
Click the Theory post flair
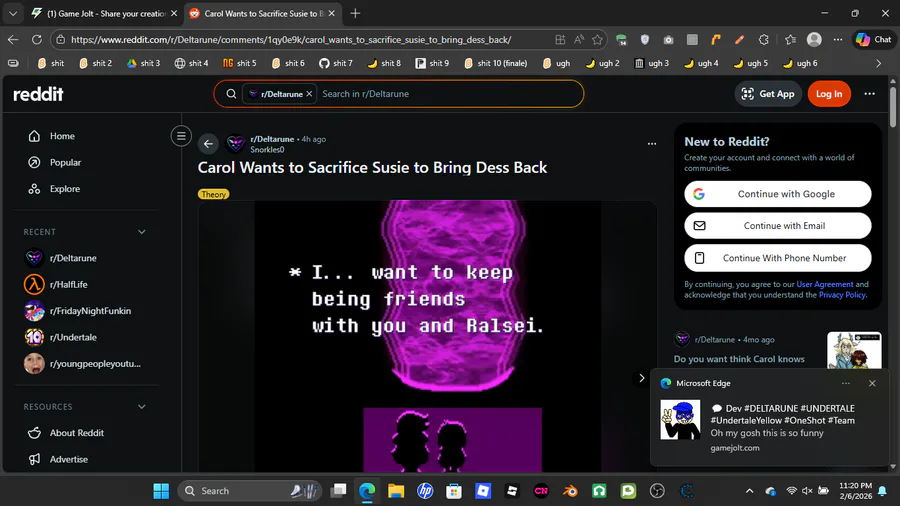click(x=214, y=194)
